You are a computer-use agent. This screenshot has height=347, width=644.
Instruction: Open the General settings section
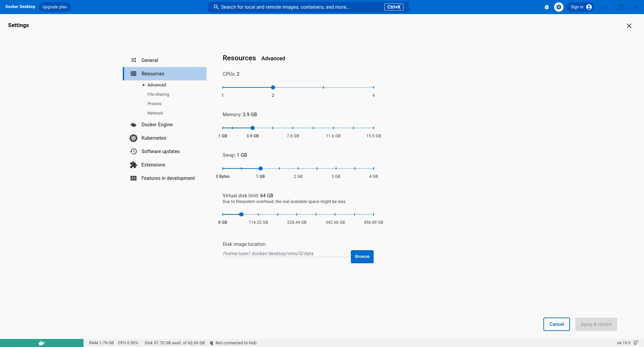(x=150, y=60)
